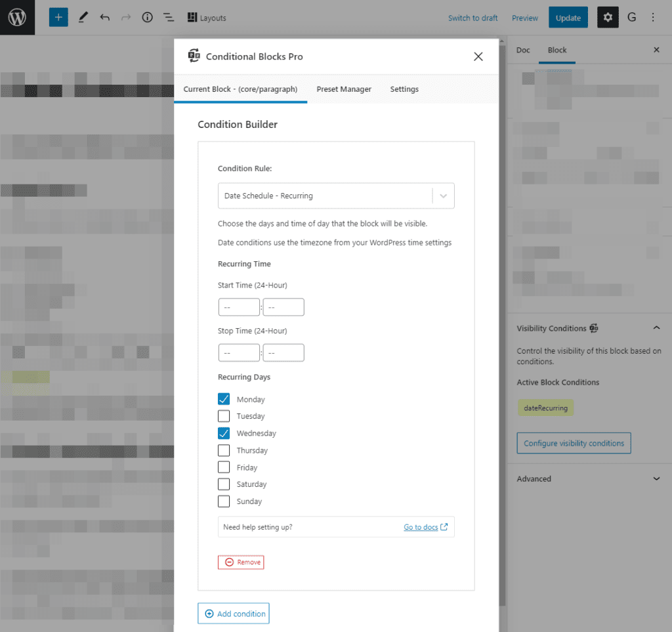Viewport: 672px width, 632px height.
Task: Open the block list view icon
Action: [x=169, y=18]
